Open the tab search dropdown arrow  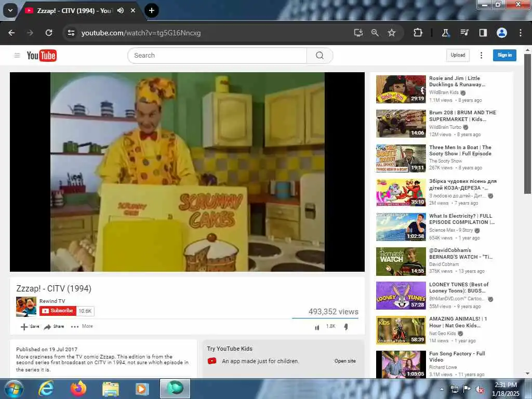pos(10,10)
